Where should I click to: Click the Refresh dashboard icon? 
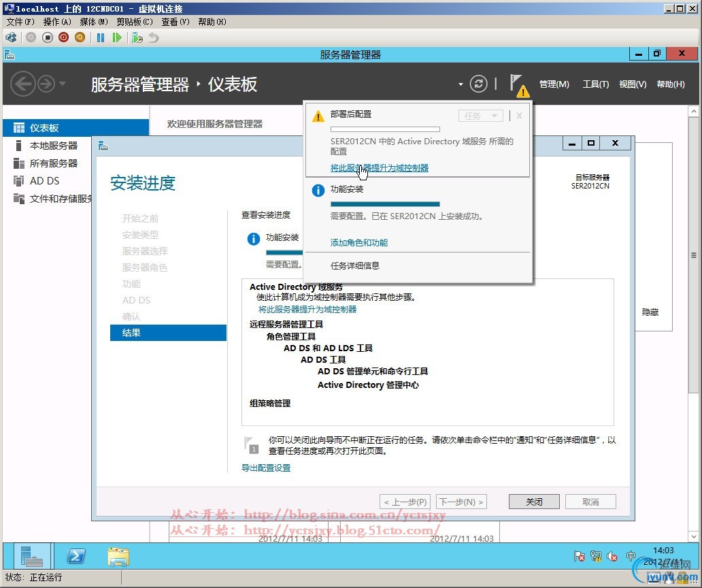click(x=479, y=84)
